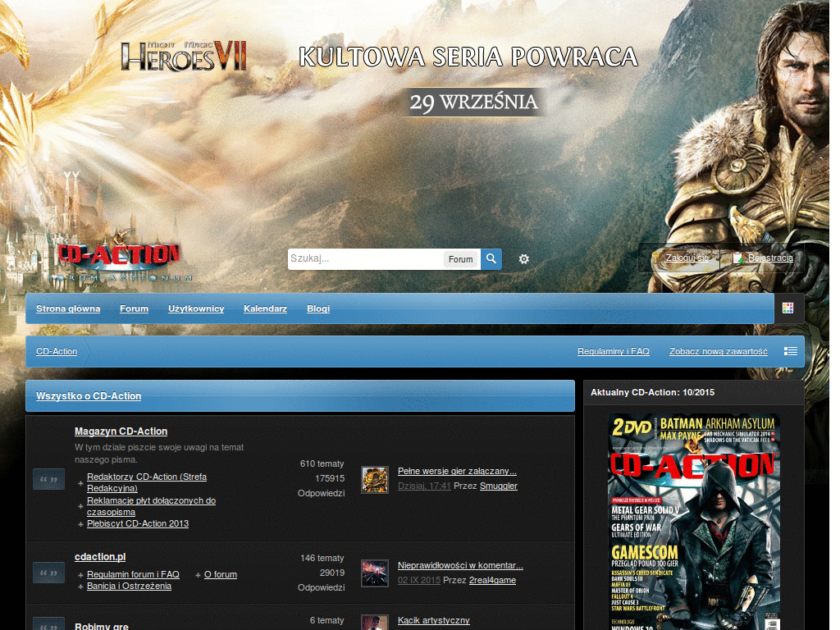Open Reklamacje płyt subforum link
840x630 pixels.
[x=151, y=506]
